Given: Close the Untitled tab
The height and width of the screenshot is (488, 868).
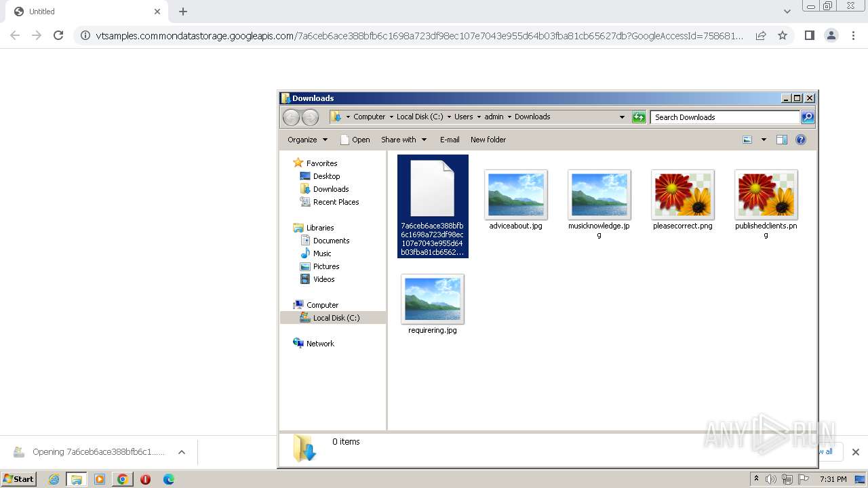Looking at the screenshot, I should (157, 12).
